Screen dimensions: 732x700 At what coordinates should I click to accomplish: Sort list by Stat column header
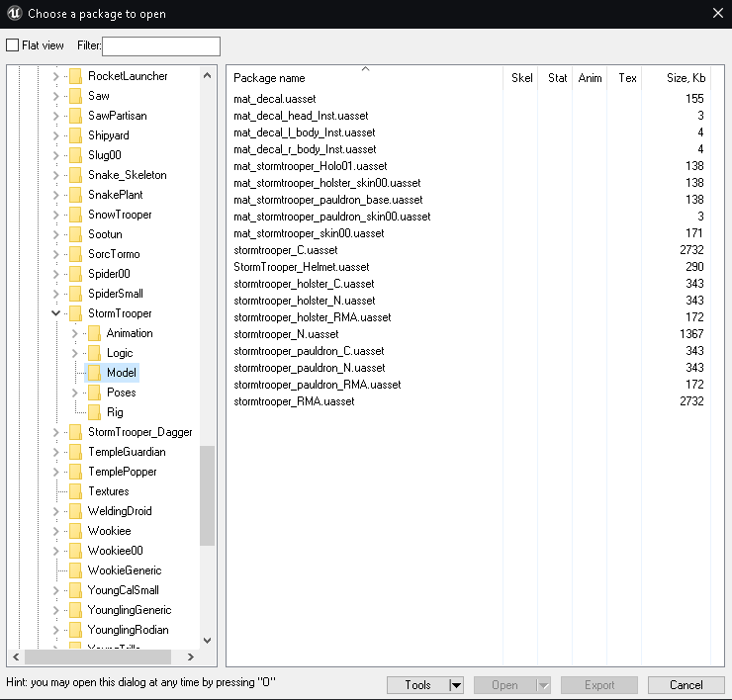(555, 77)
